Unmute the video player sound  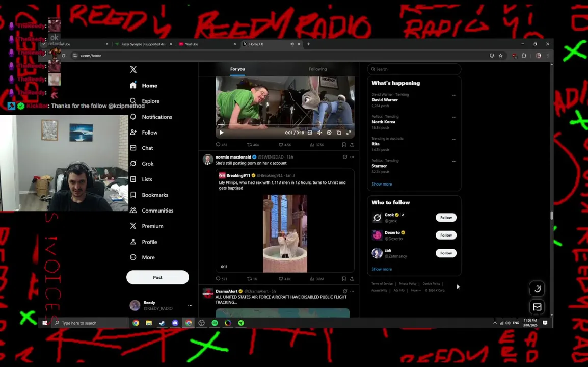point(319,133)
